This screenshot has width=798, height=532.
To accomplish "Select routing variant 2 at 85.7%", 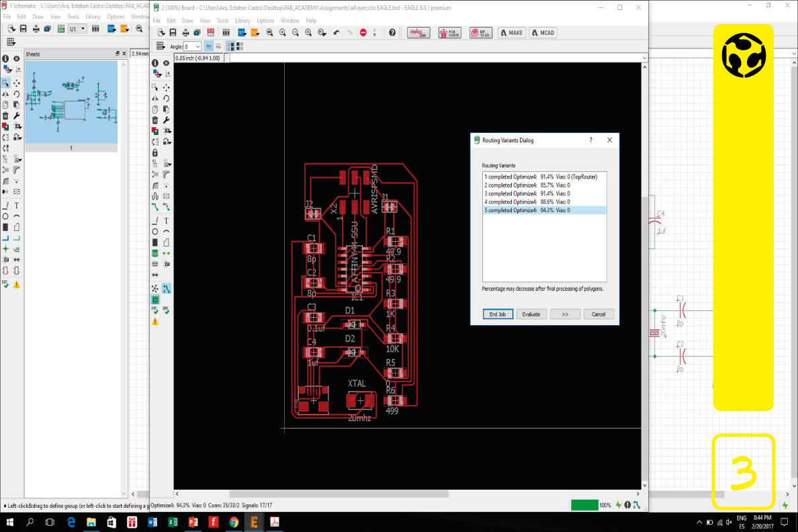I will point(544,185).
